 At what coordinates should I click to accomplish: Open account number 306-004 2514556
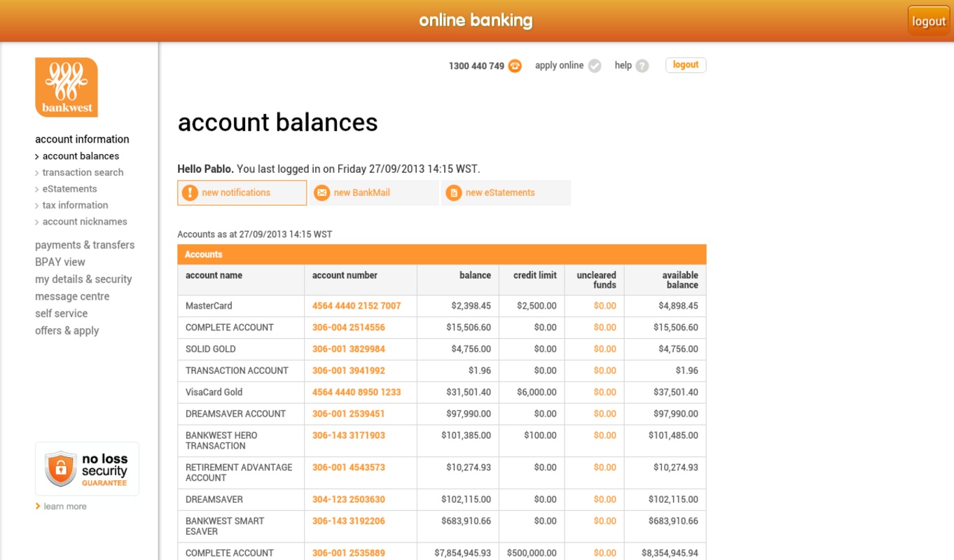coord(349,328)
